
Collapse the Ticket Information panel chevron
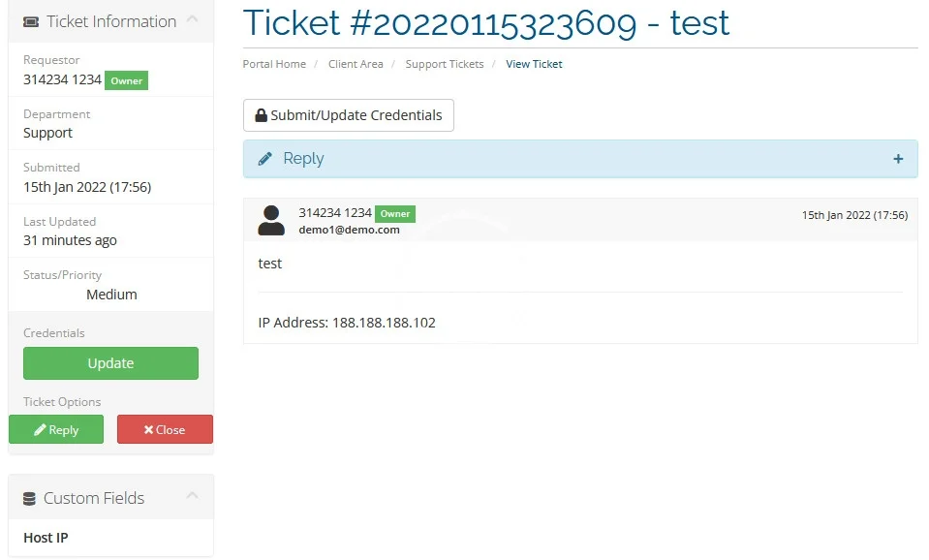point(192,19)
